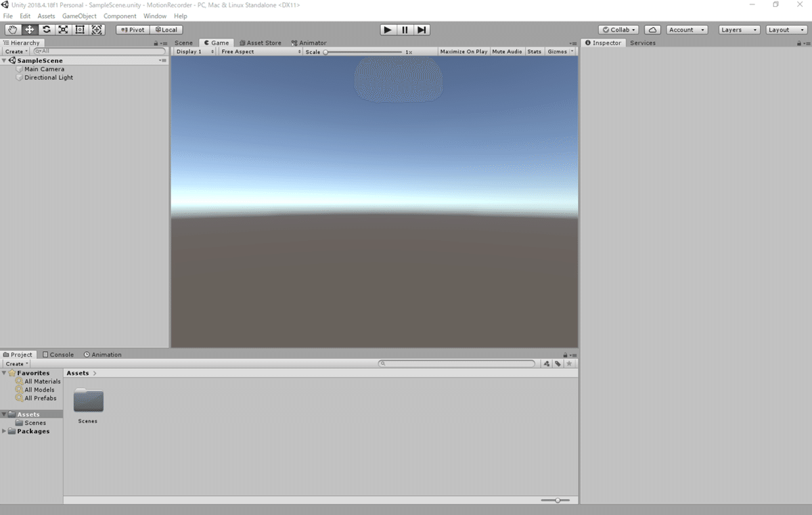The width and height of the screenshot is (812, 515).
Task: Select the Hand tool
Action: [12, 29]
